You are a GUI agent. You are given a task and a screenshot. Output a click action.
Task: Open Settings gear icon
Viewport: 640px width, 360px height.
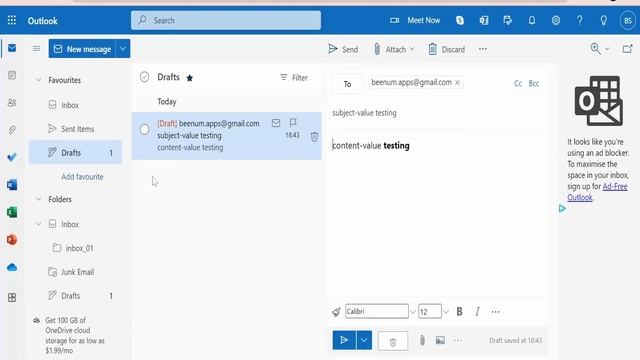(556, 20)
